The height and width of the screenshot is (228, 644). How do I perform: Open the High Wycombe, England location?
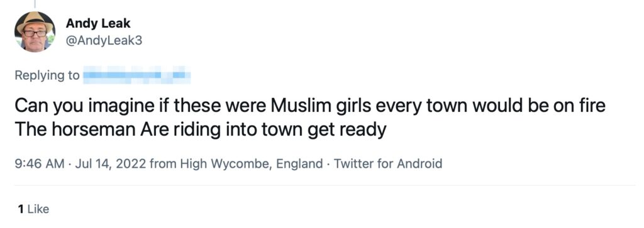pyautogui.click(x=252, y=164)
